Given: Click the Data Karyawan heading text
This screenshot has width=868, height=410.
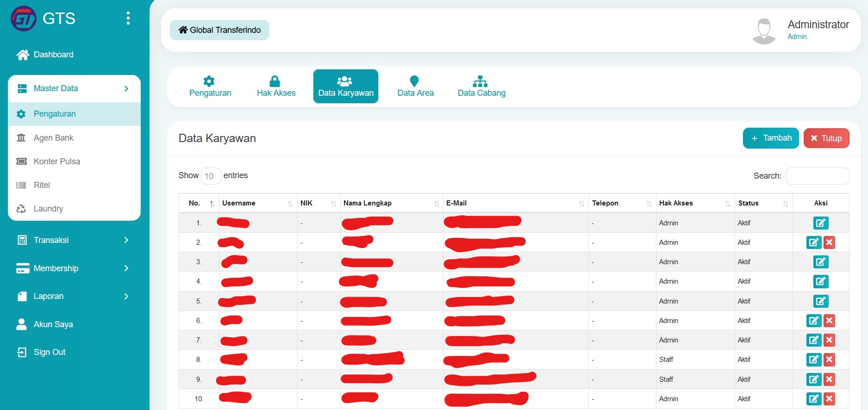Looking at the screenshot, I should [x=217, y=138].
